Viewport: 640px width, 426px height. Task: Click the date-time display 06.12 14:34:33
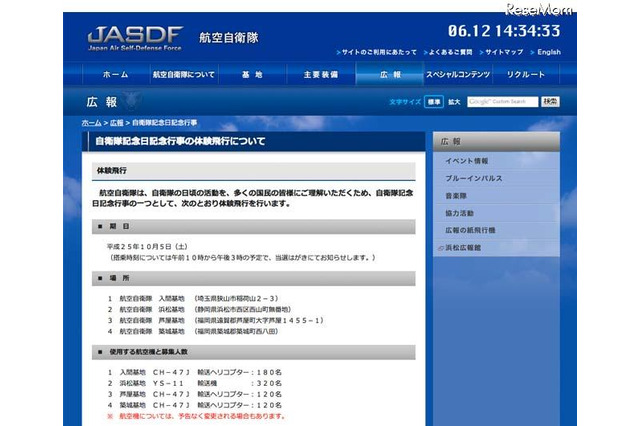tap(504, 31)
